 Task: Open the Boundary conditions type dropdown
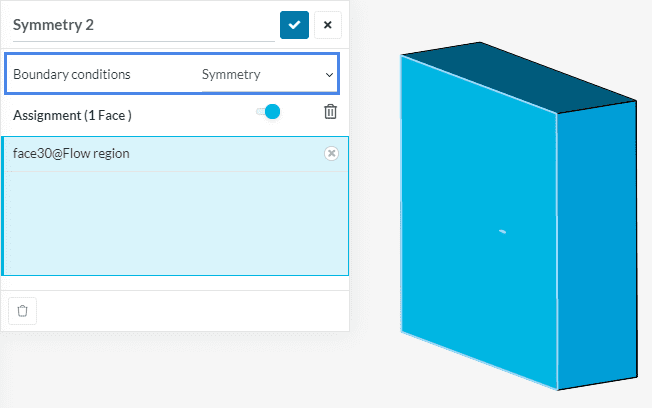tap(266, 74)
